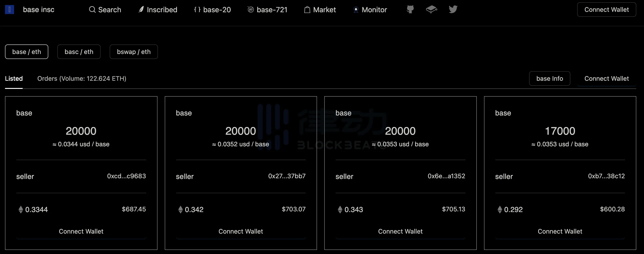Open the base-721 icon

tap(250, 10)
